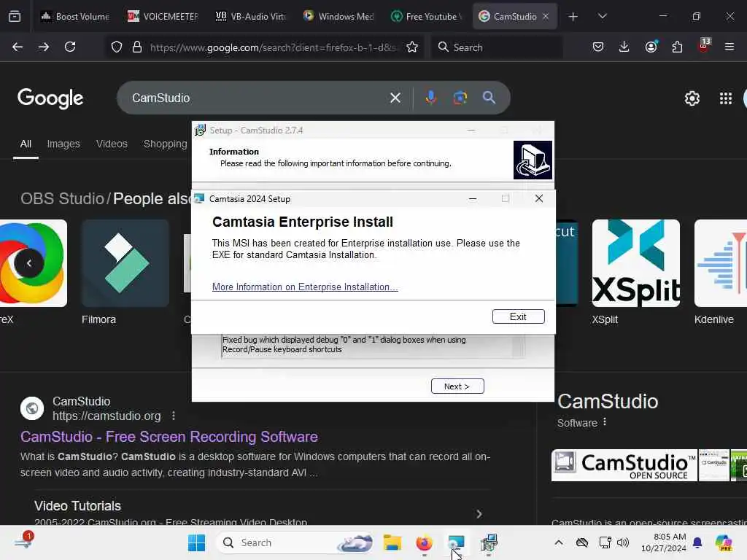
Task: Open Firefox hamburger application menu
Action: [x=729, y=47]
